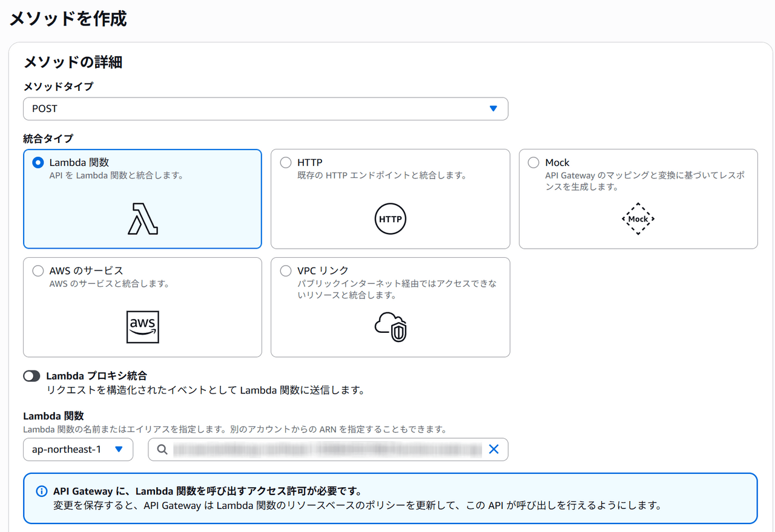Click the Lambda proxy integration description text
Viewport: 775px width, 532px height.
pyautogui.click(x=206, y=390)
